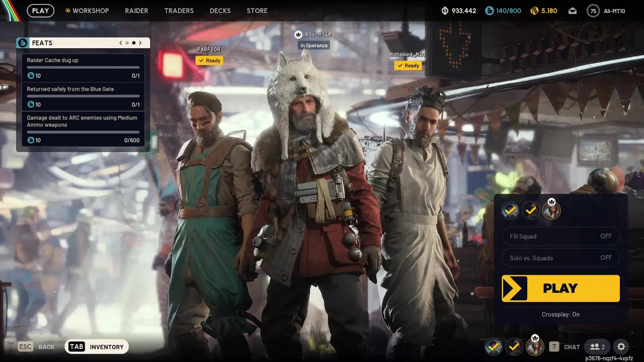Open the CHAT panel
644x362 pixels.
572,347
